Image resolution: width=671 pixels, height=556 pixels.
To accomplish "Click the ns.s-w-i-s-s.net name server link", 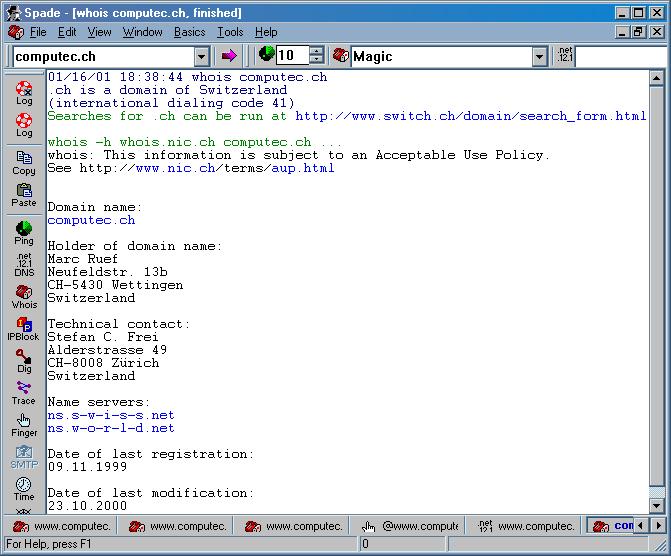I will [x=111, y=415].
